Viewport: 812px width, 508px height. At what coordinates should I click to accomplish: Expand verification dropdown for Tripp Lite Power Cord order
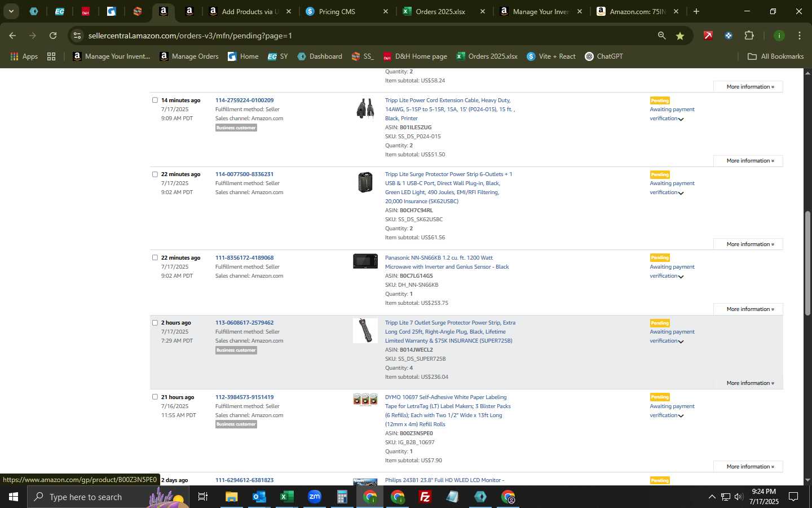(681, 119)
